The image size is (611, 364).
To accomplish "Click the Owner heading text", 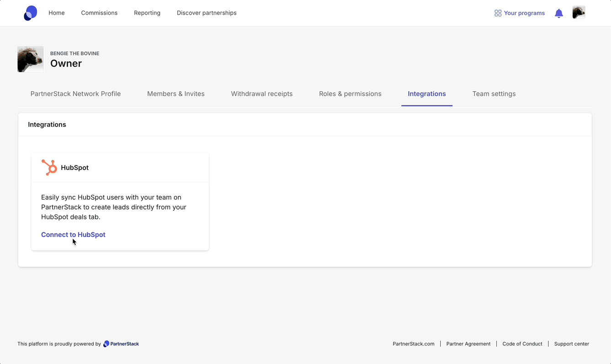I will (66, 63).
